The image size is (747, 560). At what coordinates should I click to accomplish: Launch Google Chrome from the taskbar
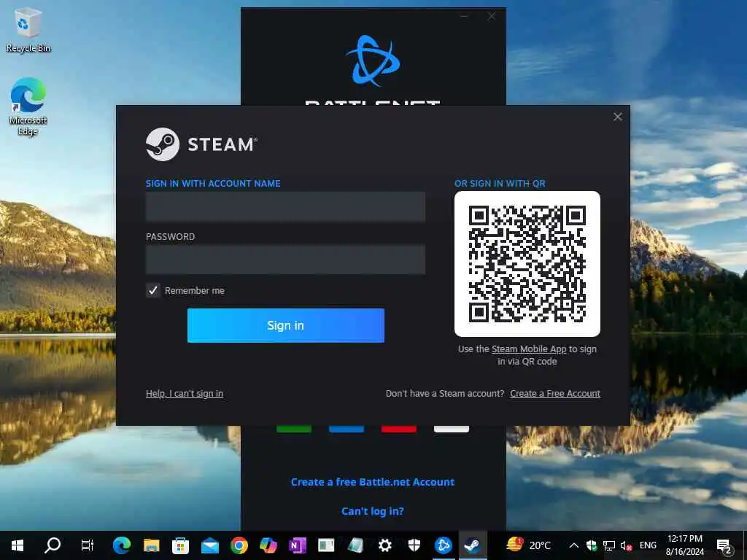(239, 545)
